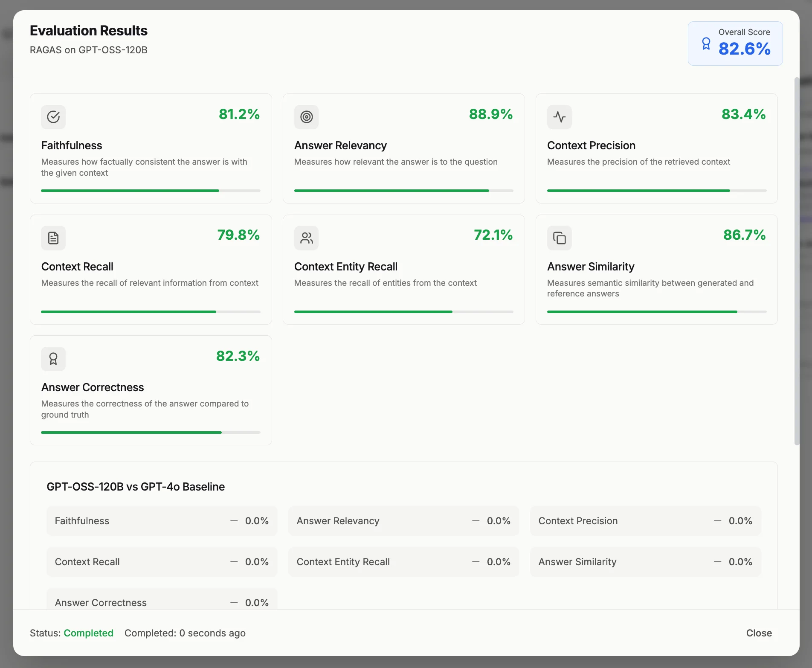The height and width of the screenshot is (668, 812).
Task: Select the Answer Relevancy baseline comparison row
Action: 403,521
